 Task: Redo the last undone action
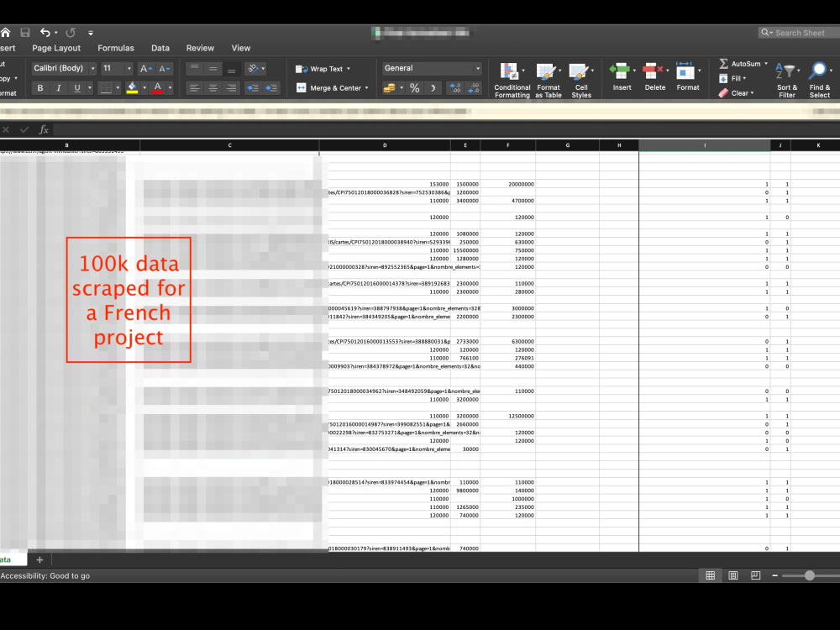71,33
